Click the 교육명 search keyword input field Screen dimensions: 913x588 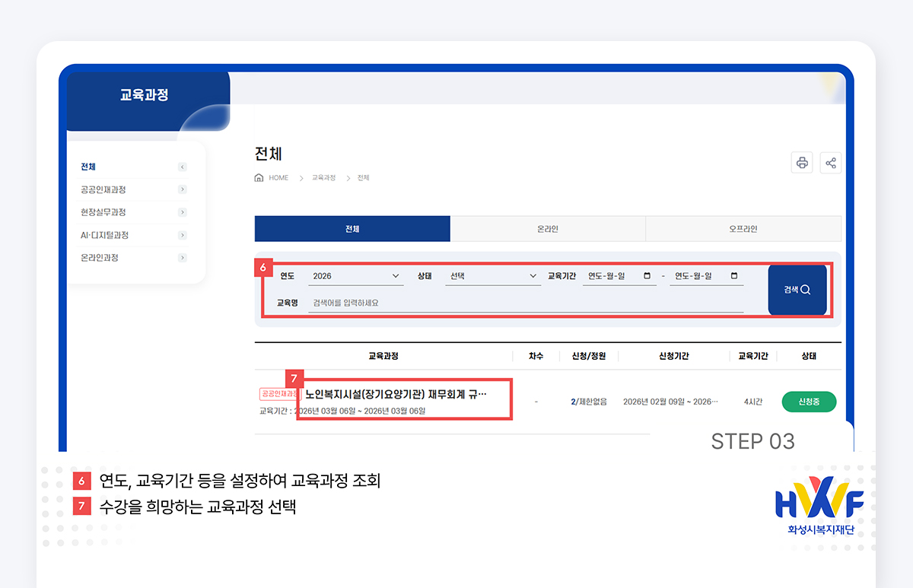(x=456, y=303)
